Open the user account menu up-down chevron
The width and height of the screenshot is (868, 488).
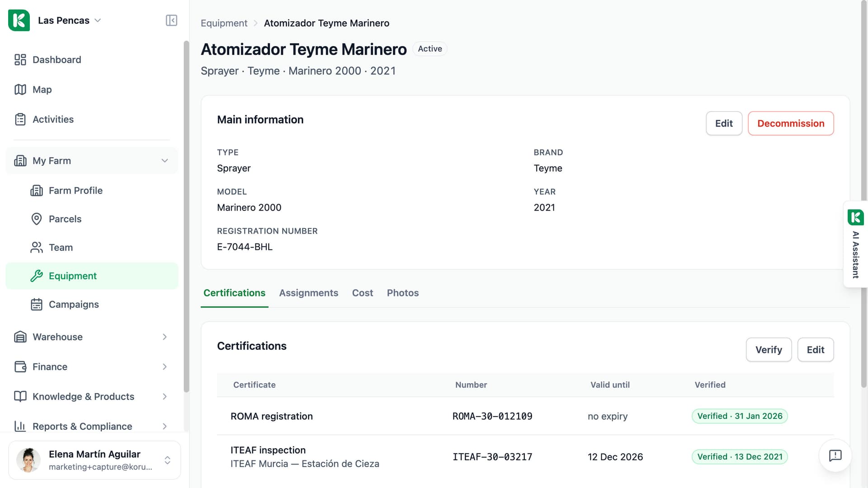point(167,460)
